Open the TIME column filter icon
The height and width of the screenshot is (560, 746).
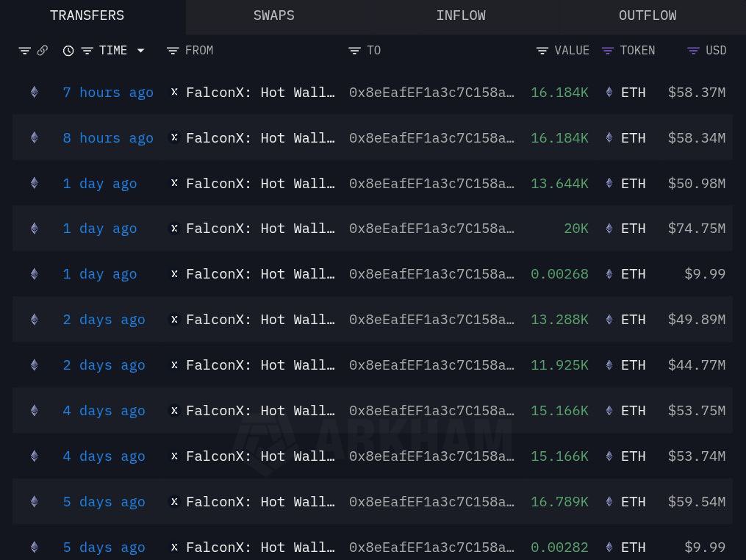(x=87, y=51)
